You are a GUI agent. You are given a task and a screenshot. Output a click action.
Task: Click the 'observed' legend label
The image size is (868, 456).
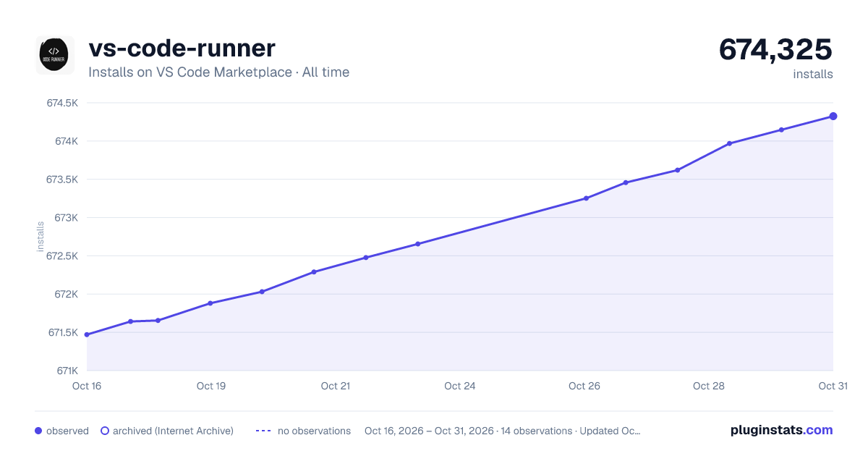[67, 431]
